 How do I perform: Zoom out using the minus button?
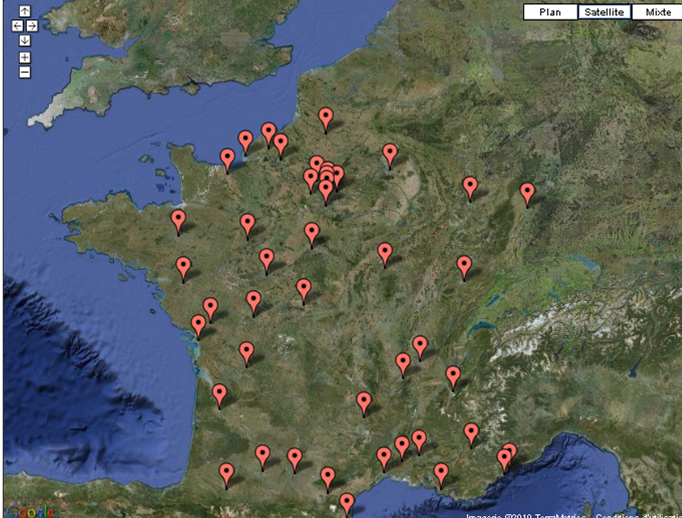[25, 72]
